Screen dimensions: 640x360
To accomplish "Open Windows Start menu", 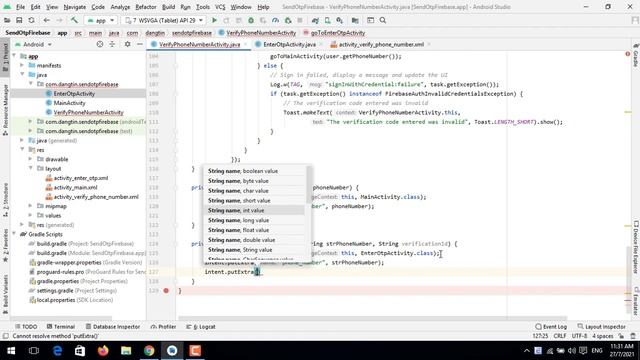I will click(11, 351).
